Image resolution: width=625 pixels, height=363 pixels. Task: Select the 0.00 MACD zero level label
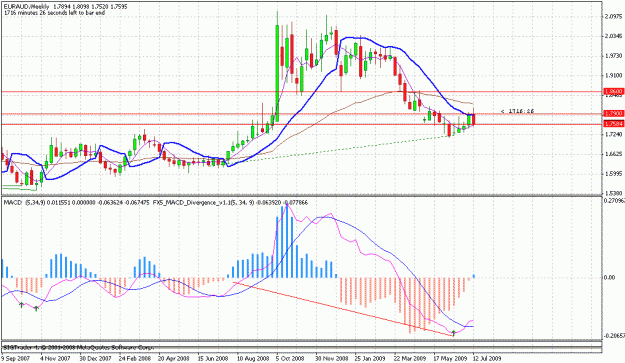click(x=610, y=277)
